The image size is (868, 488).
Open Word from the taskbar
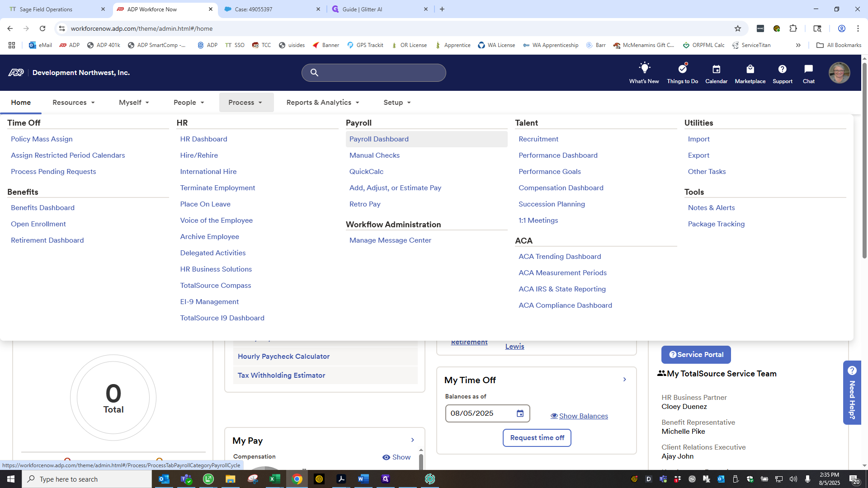tap(363, 479)
